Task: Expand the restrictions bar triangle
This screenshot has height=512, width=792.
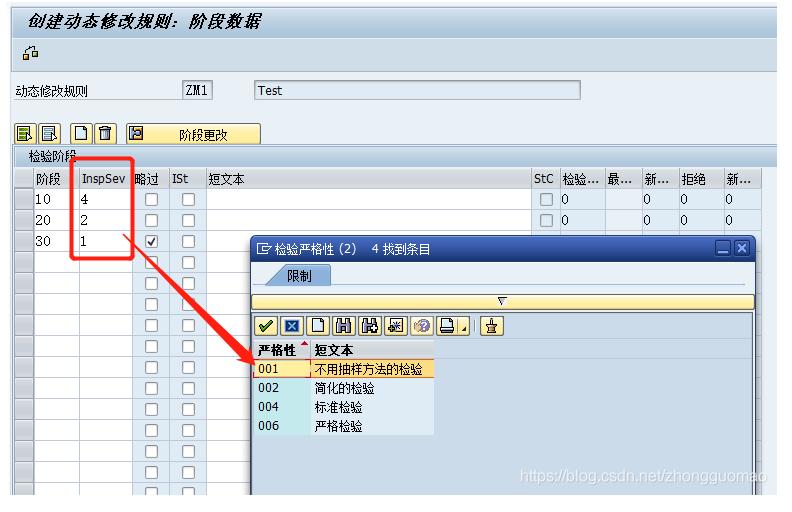Action: (x=502, y=301)
